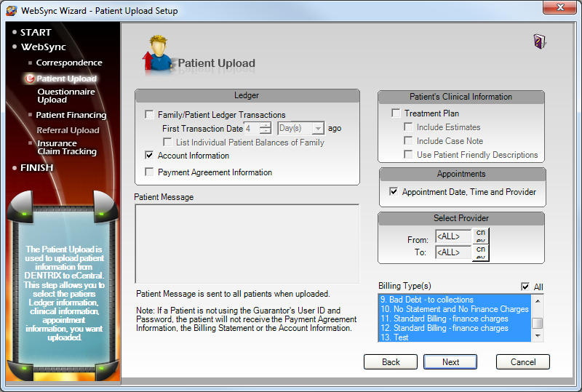Click inside the Patient Message text box
Image resolution: width=582 pixels, height=392 pixels.
247,243
